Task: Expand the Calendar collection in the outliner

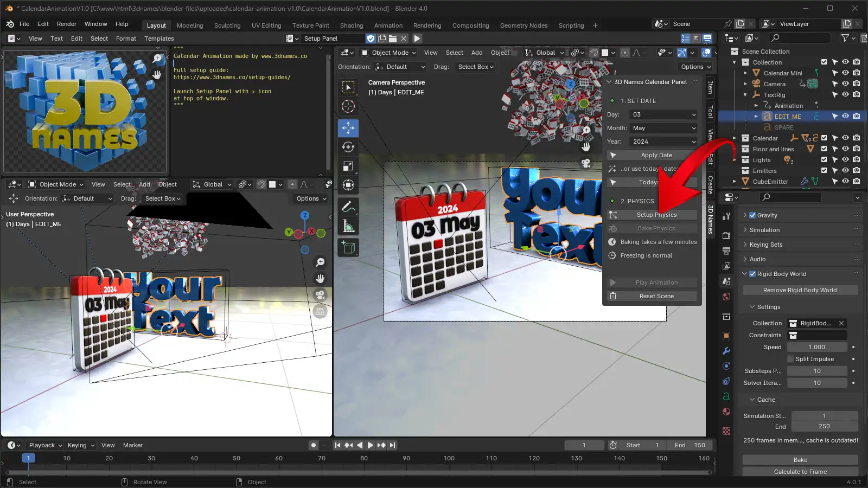Action: tap(735, 138)
